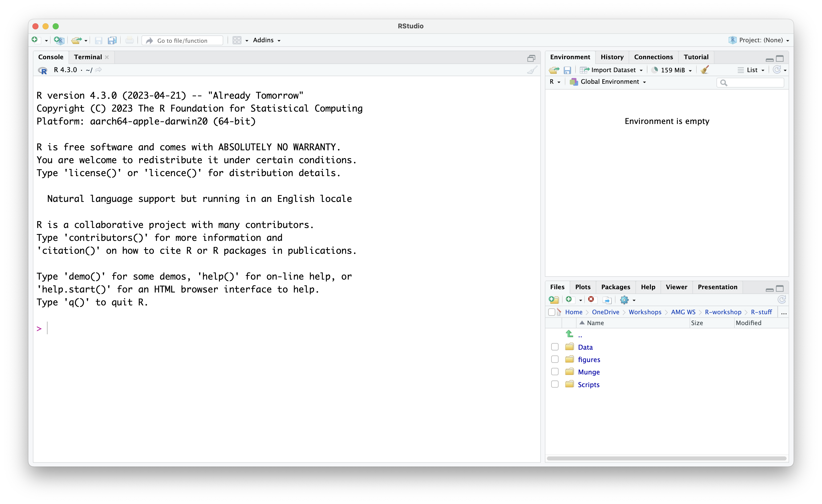
Task: Toggle the select-all checkbox in Files breadcrumb
Action: click(552, 312)
